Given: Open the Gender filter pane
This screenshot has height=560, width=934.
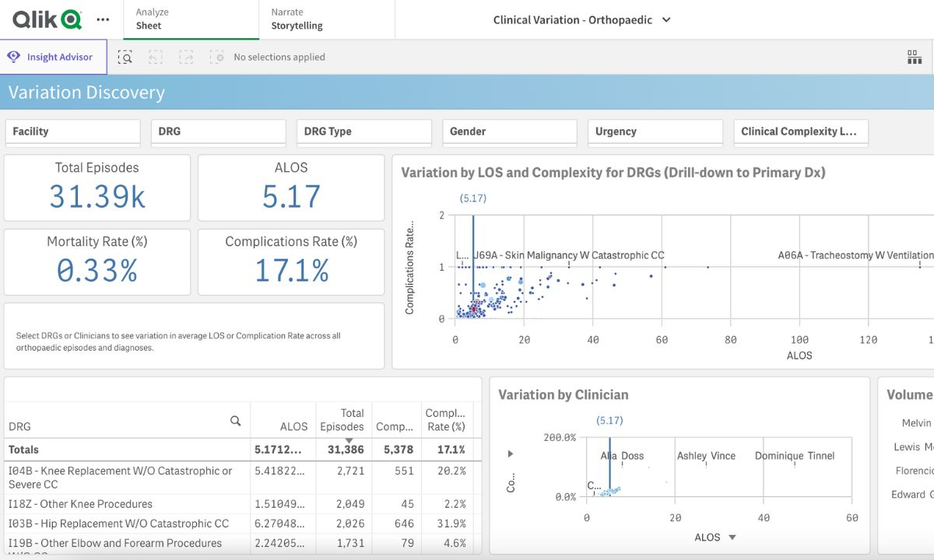Looking at the screenshot, I should point(509,131).
